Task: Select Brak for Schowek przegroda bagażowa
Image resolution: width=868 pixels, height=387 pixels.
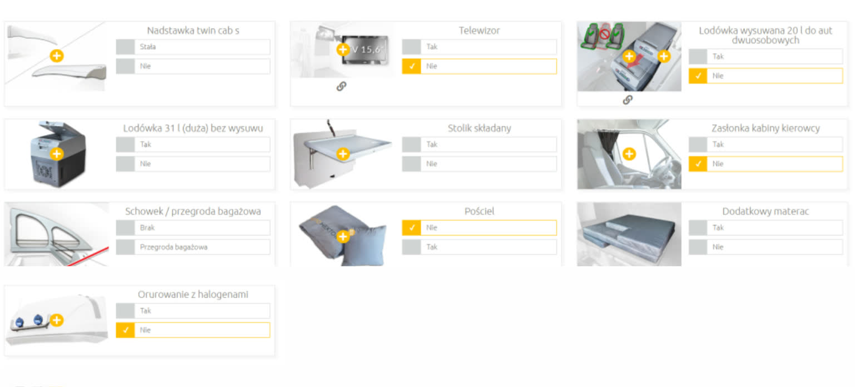Action: click(x=193, y=228)
